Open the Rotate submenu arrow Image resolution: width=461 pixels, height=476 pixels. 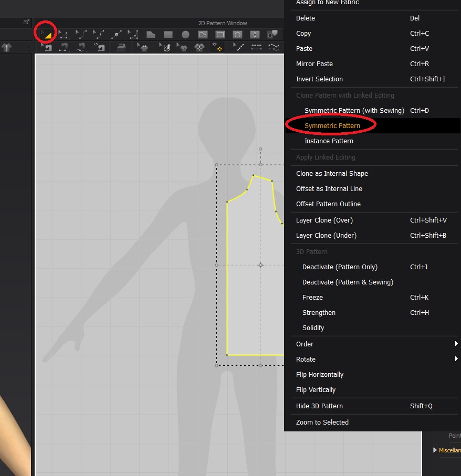456,359
